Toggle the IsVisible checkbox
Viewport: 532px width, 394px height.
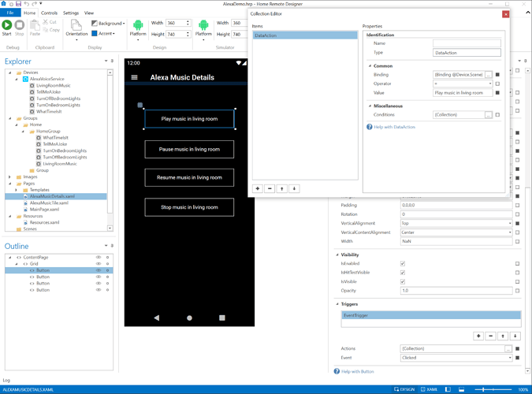(403, 281)
